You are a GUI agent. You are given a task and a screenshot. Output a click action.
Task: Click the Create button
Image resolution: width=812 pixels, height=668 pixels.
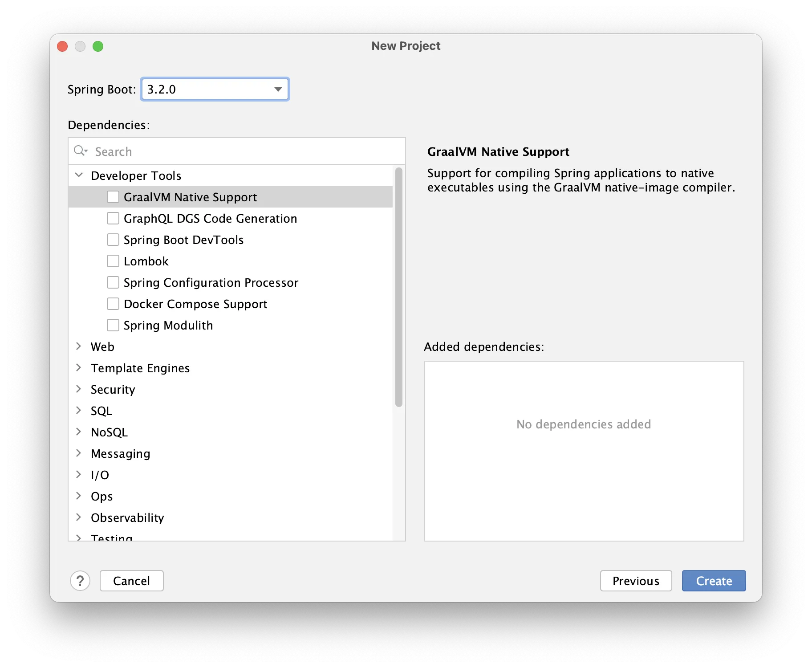click(713, 581)
